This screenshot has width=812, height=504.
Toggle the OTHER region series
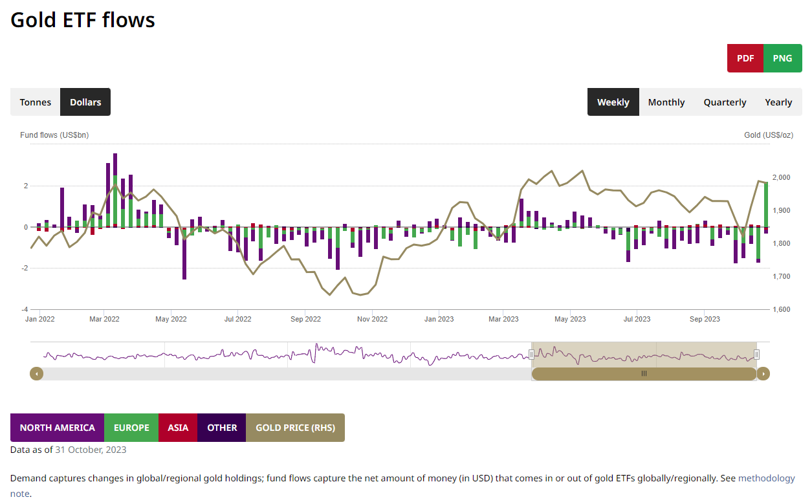(x=222, y=428)
